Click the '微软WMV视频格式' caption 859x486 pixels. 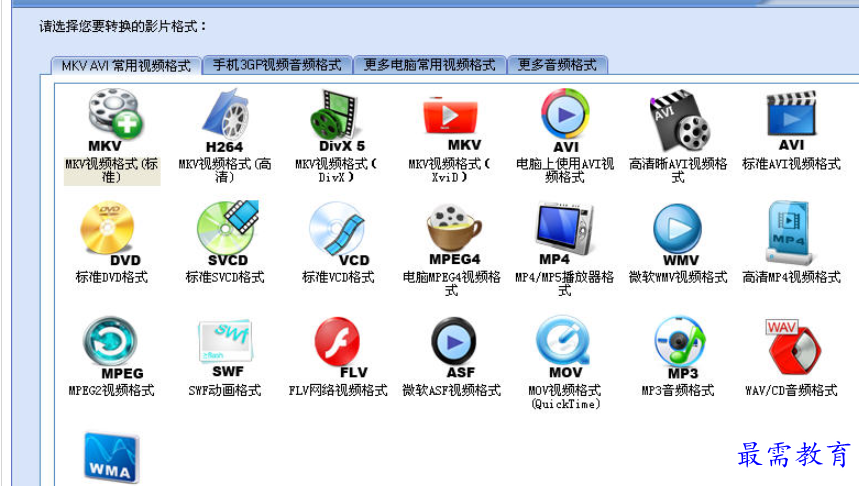[678, 277]
